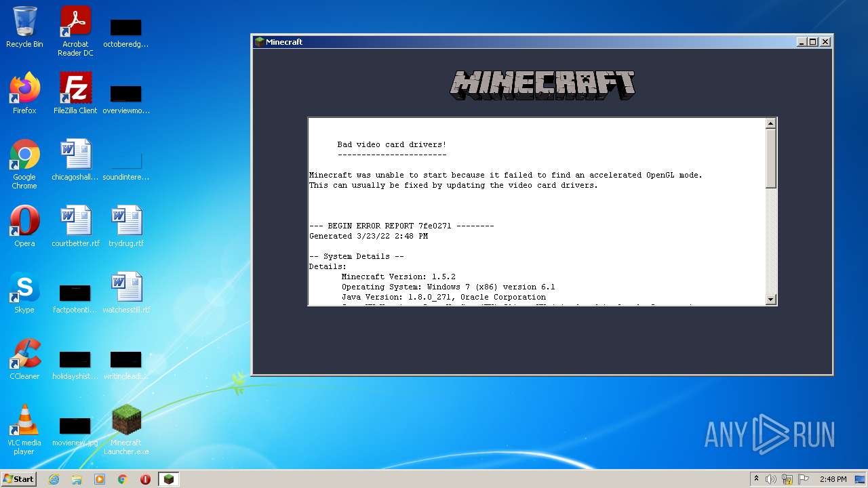Open the clock showing 2:48 PM

pos(833,479)
